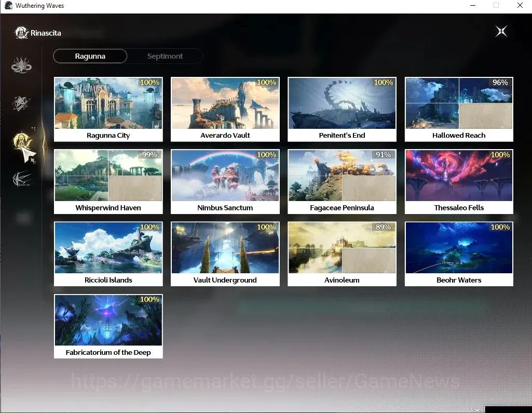Open the Riccioli Islands area card

click(x=108, y=254)
